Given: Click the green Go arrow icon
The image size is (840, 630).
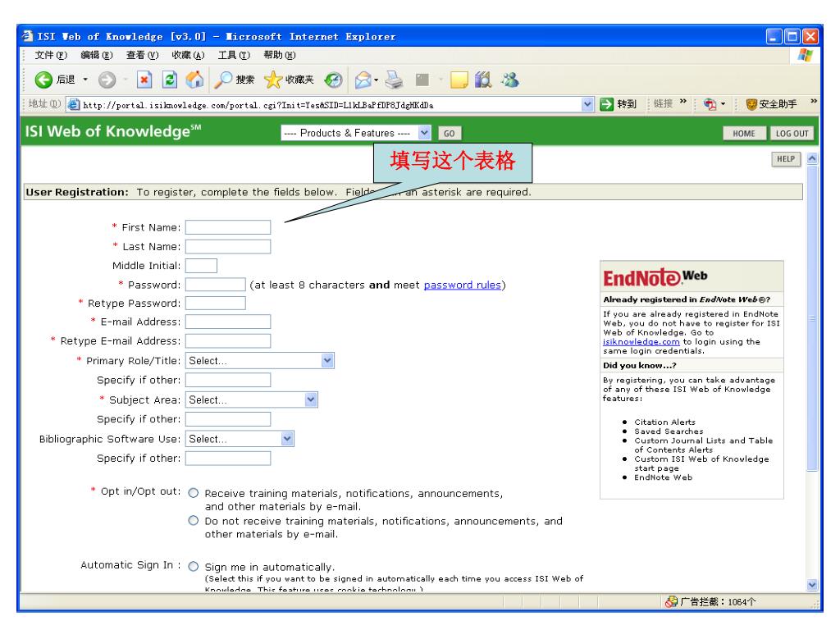Looking at the screenshot, I should point(606,104).
